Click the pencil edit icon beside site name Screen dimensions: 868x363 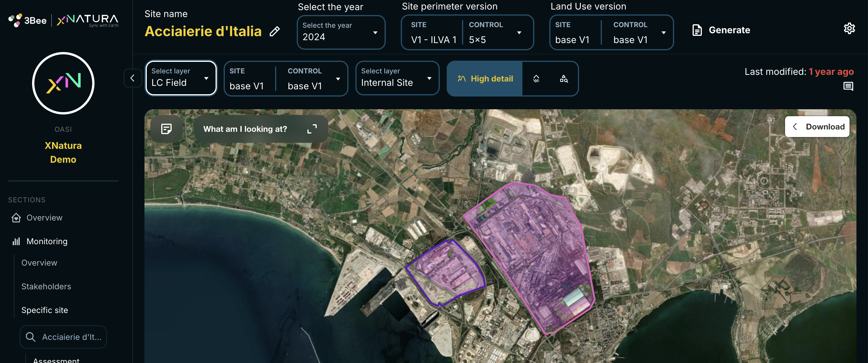click(x=275, y=31)
